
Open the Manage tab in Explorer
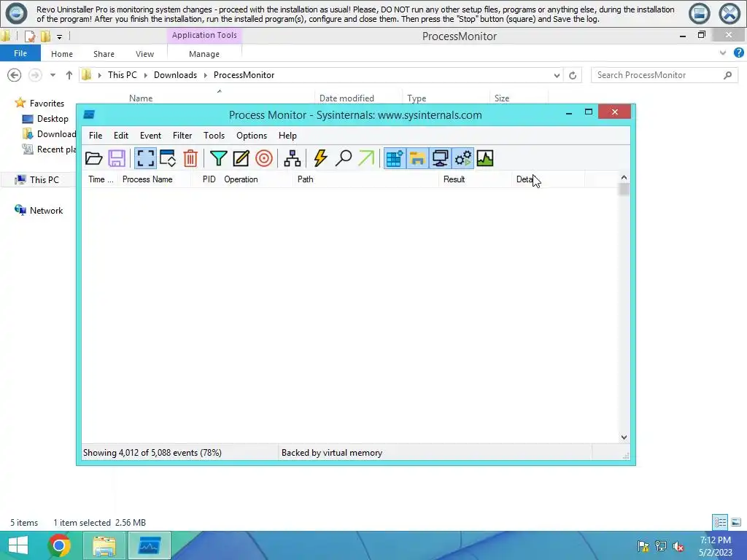[x=204, y=54]
